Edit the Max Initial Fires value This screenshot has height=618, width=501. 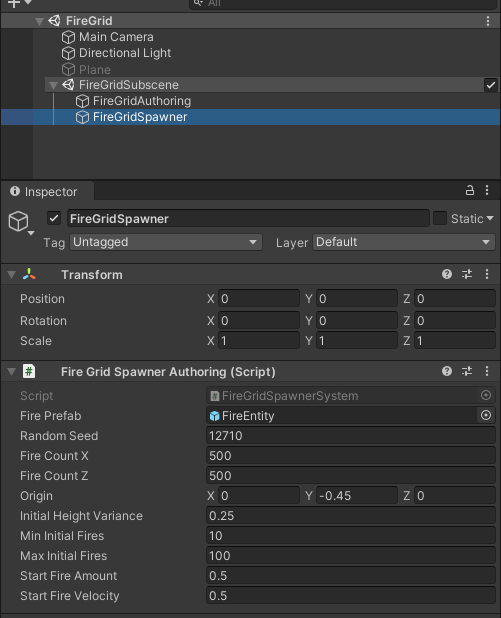351,556
